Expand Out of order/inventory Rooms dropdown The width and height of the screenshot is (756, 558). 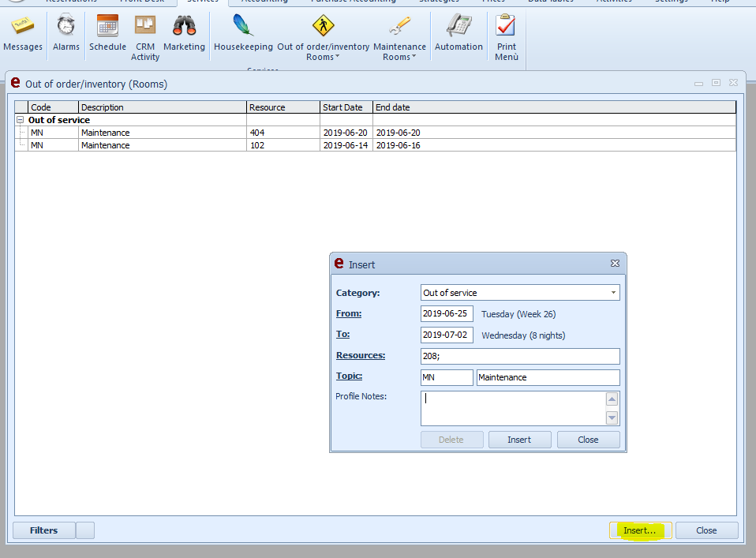click(x=323, y=52)
